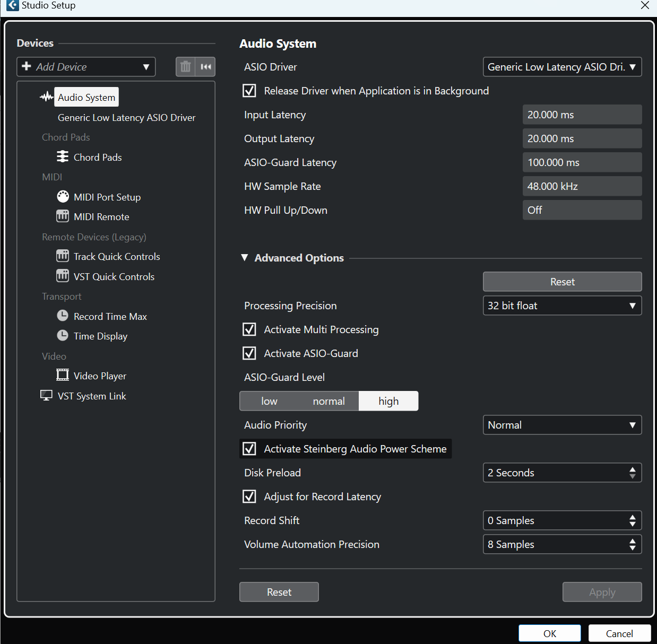The height and width of the screenshot is (644, 657).
Task: Open MIDI Remote settings
Action: tap(101, 216)
